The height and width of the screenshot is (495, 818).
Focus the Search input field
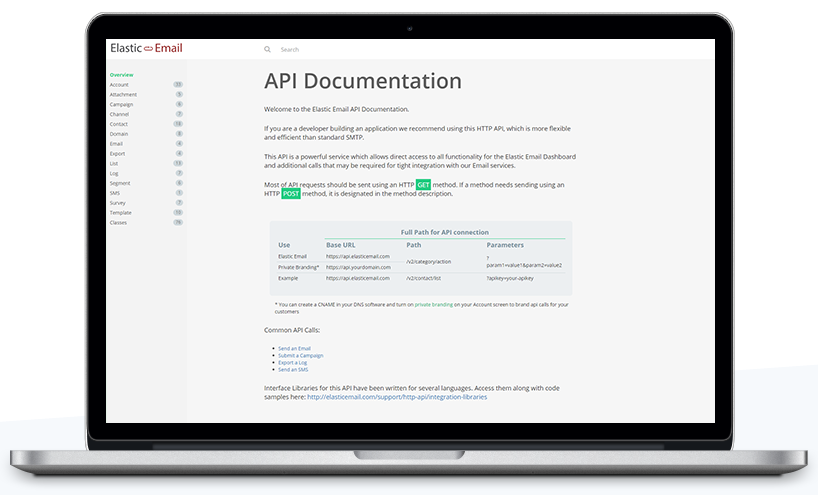(x=290, y=50)
